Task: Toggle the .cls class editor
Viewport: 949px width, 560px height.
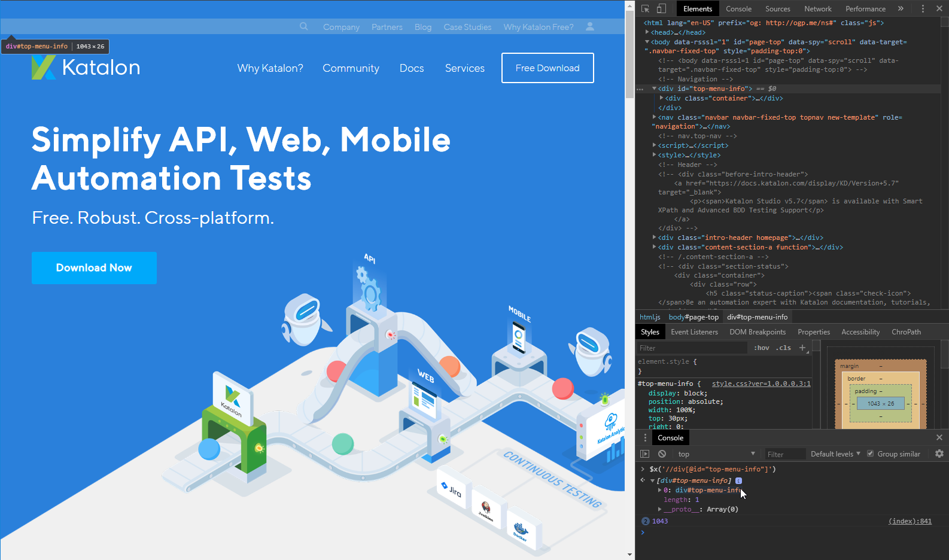Action: [x=784, y=348]
